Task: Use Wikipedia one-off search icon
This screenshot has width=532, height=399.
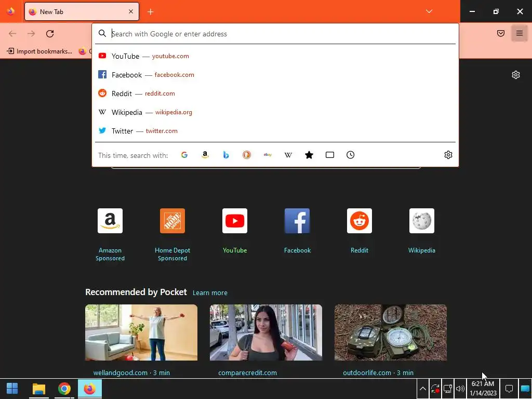Action: [x=288, y=155]
